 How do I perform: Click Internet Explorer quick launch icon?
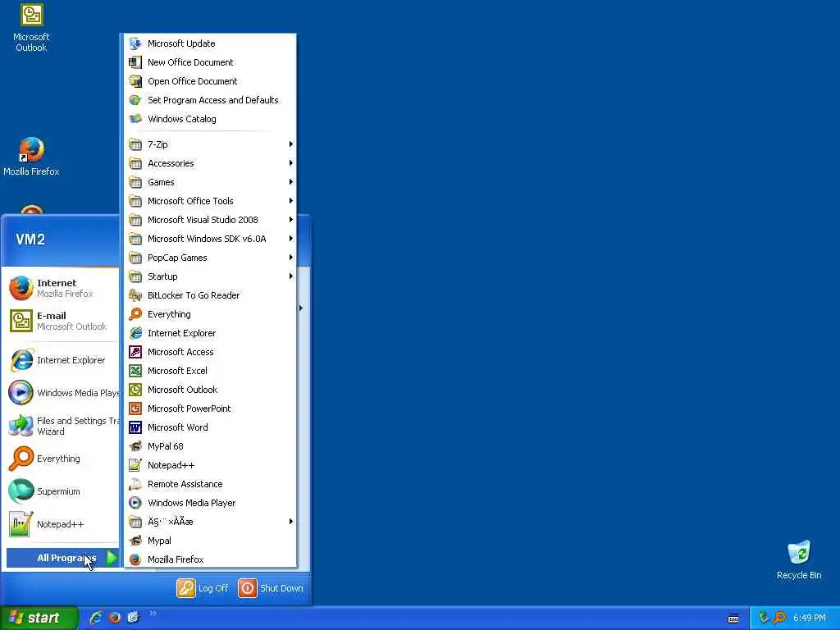[97, 618]
